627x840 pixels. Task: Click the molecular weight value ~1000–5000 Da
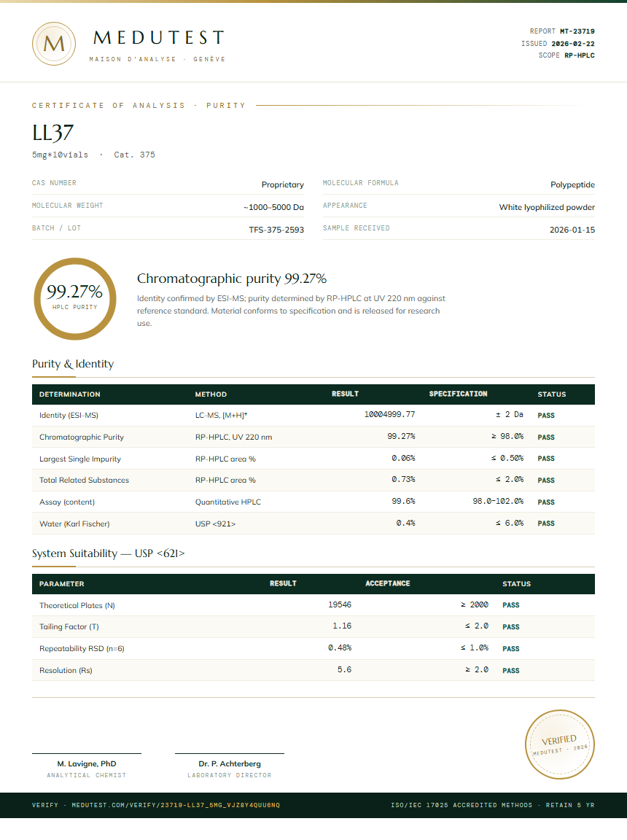(273, 207)
